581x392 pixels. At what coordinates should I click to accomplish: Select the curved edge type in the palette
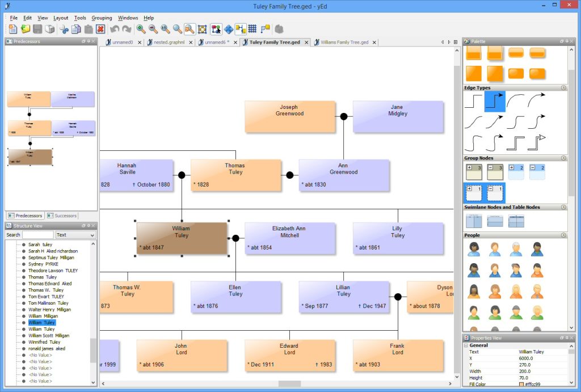pyautogui.click(x=516, y=100)
